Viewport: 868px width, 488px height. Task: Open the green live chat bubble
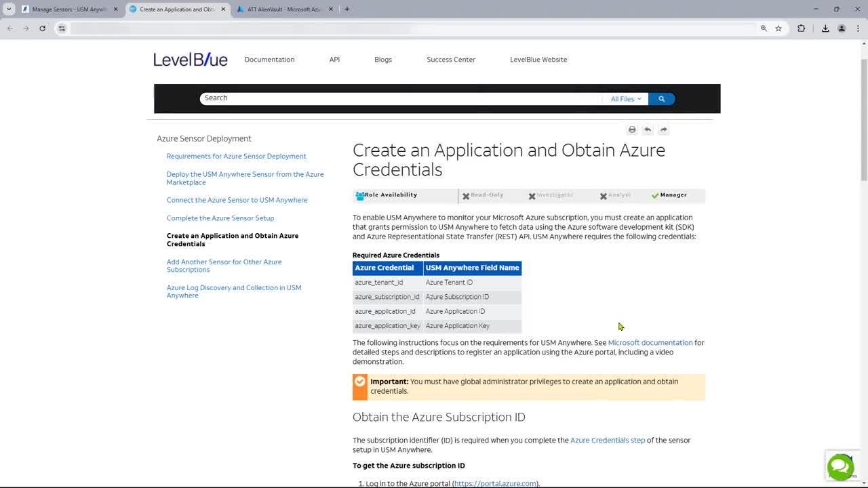pos(840,466)
